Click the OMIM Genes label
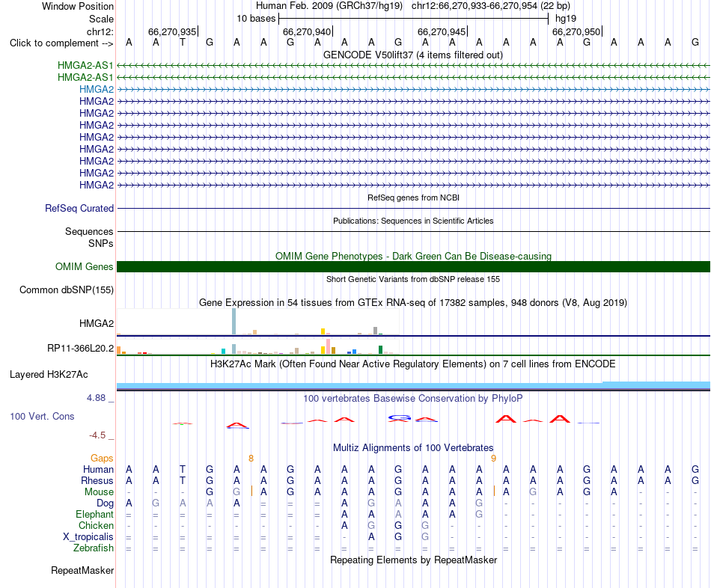Screen dimensions: 711x588 84,266
